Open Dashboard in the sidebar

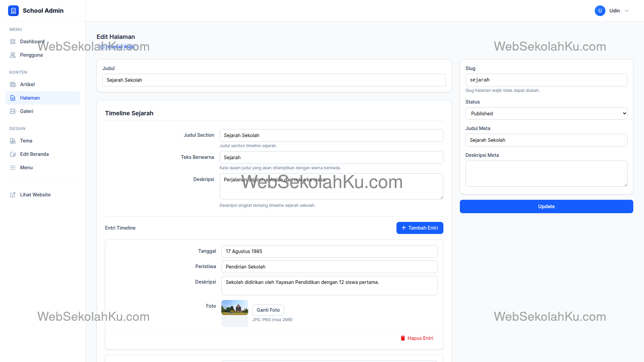pos(43,42)
